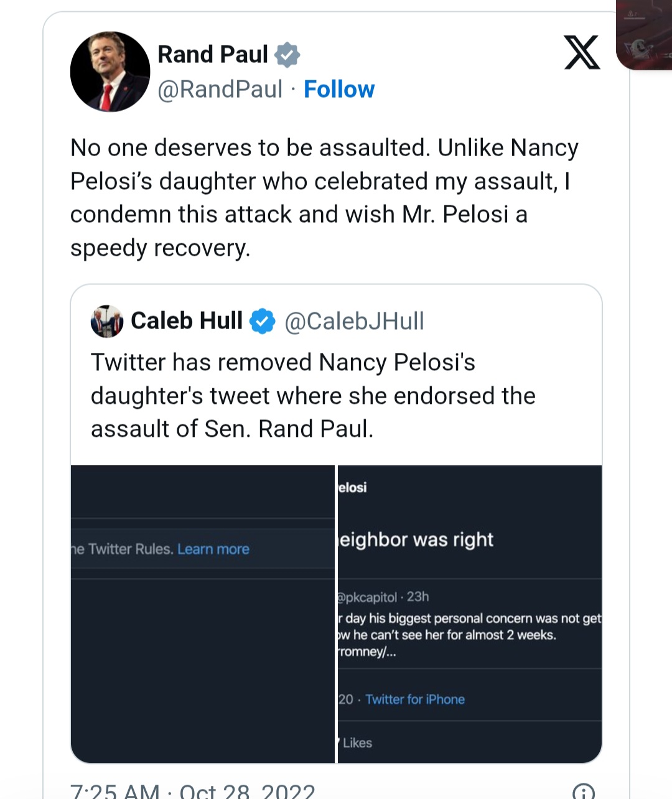Follow the Rand Paul account
Image resolution: width=672 pixels, height=799 pixels.
pos(339,89)
